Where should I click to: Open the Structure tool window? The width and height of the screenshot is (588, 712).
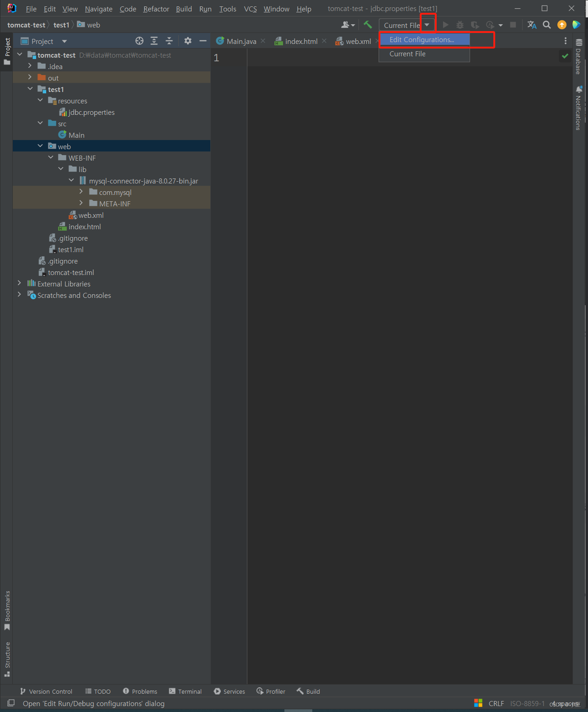pyautogui.click(x=7, y=659)
